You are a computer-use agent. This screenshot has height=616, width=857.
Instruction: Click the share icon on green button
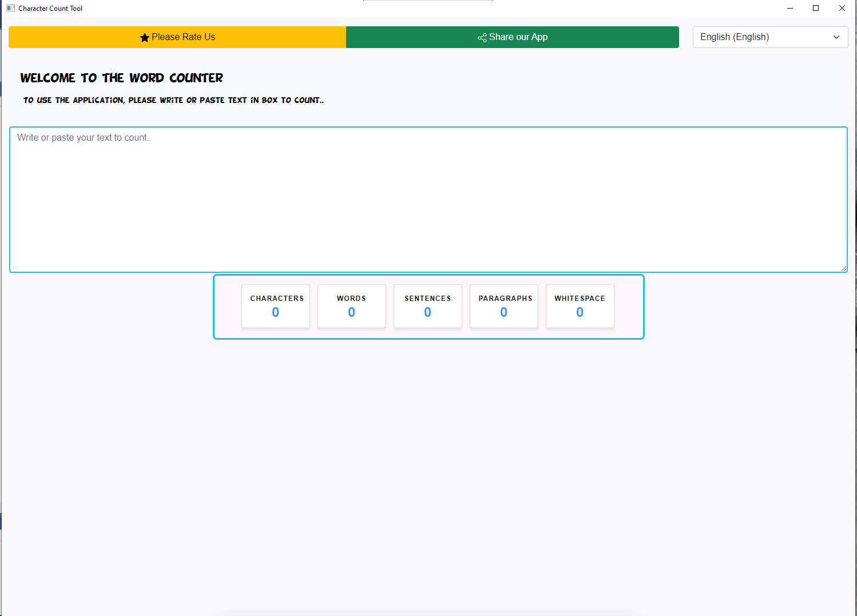482,38
